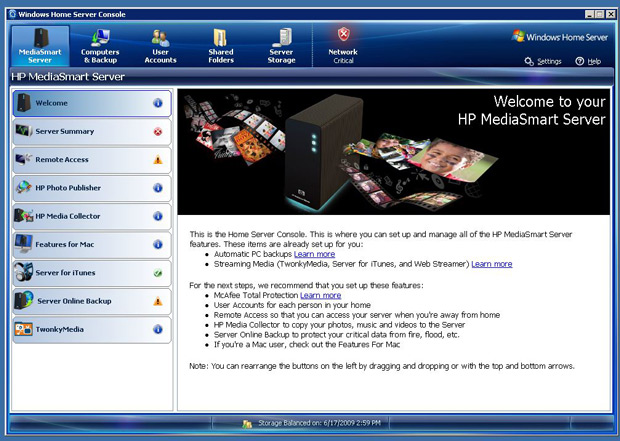
Task: Select Server Summary in the sidebar
Action: [x=92, y=131]
